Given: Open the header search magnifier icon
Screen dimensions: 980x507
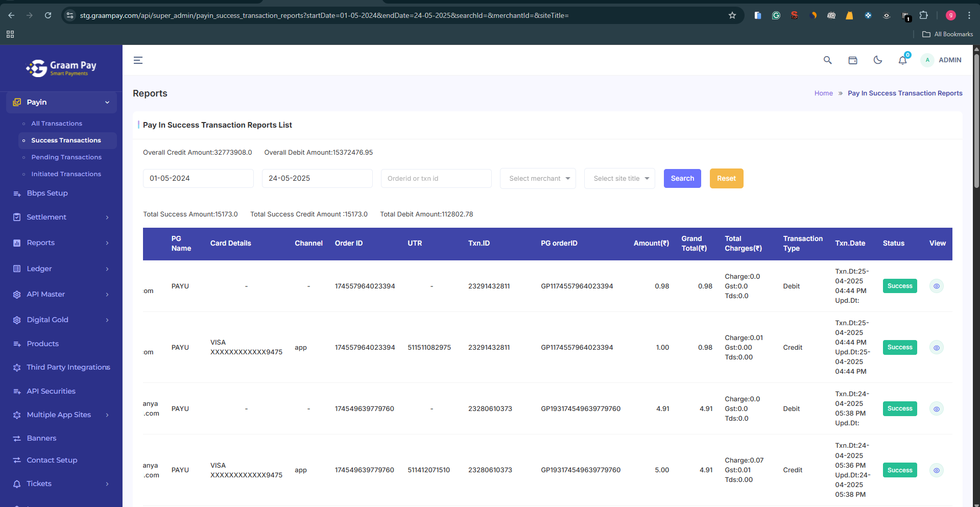Looking at the screenshot, I should tap(827, 60).
